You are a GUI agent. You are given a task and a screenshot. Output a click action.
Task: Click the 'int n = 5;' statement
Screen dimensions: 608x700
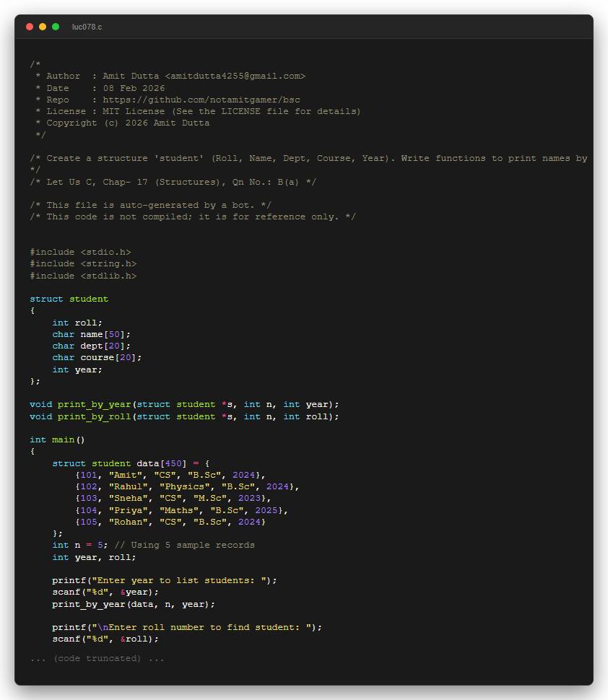point(80,545)
